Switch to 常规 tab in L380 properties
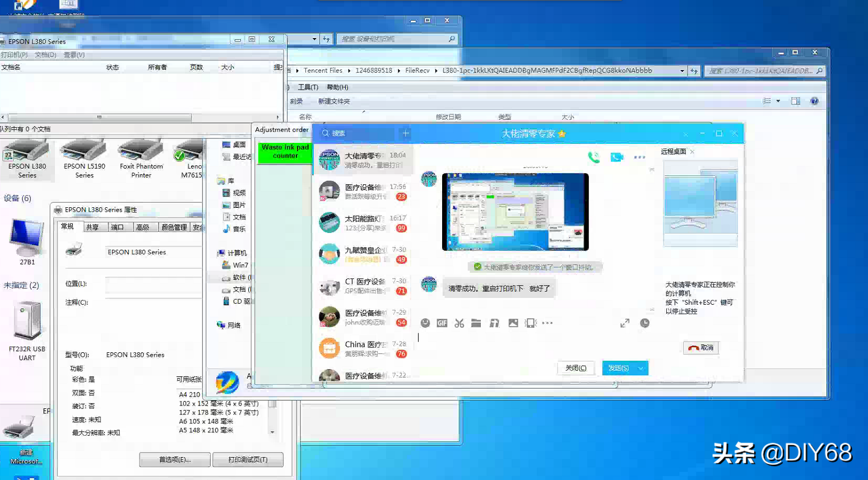868x480 pixels. coord(68,226)
